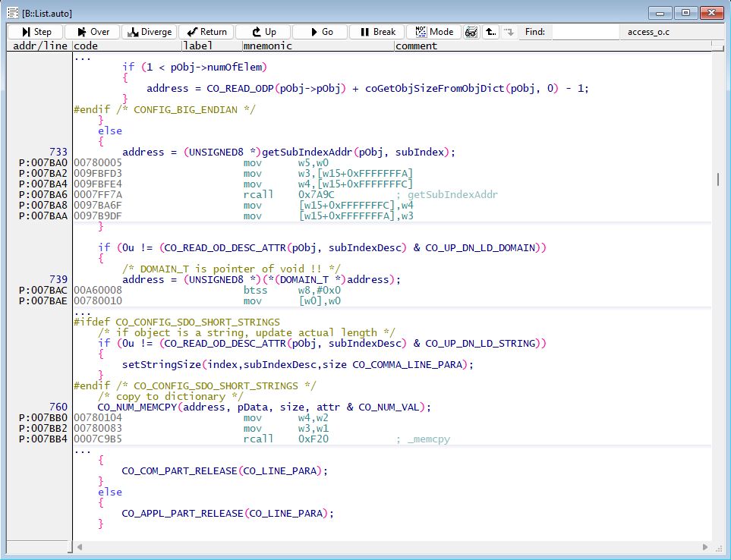Return from the current function
This screenshot has width=731, height=560.
[x=206, y=31]
